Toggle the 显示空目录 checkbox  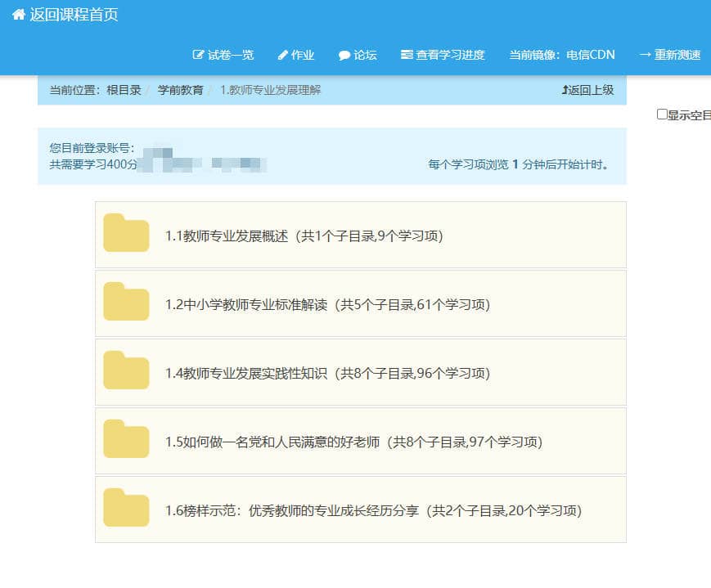tap(662, 114)
